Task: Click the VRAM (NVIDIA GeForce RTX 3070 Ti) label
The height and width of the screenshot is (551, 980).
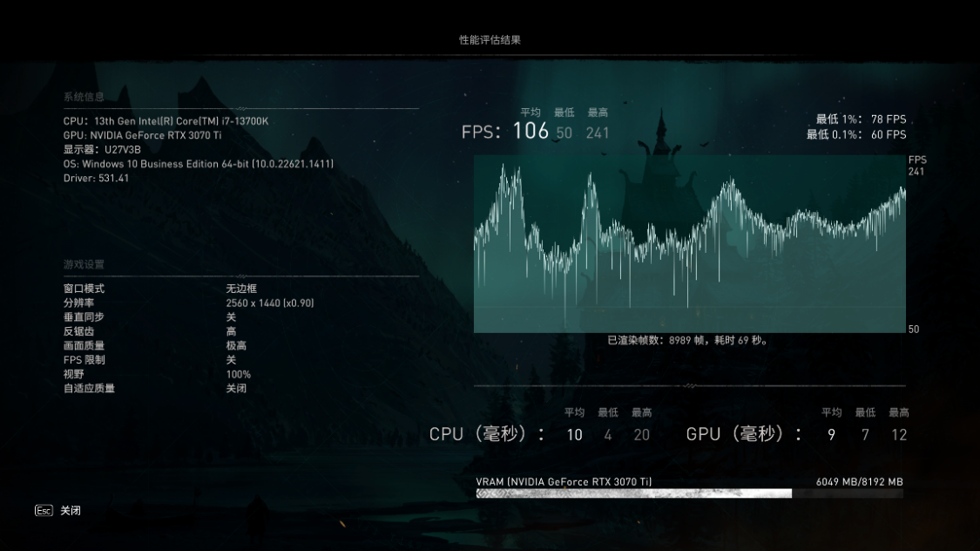Action: point(564,481)
